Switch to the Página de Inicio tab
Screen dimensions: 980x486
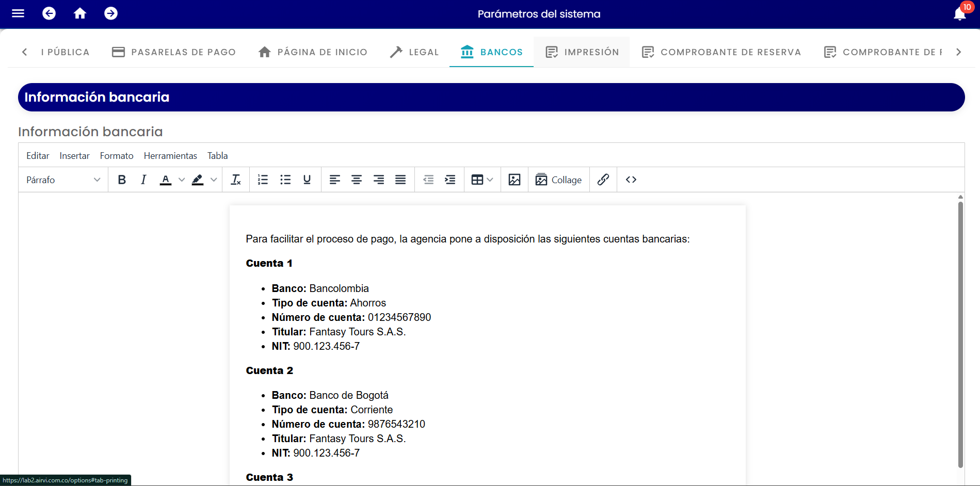[x=313, y=52]
